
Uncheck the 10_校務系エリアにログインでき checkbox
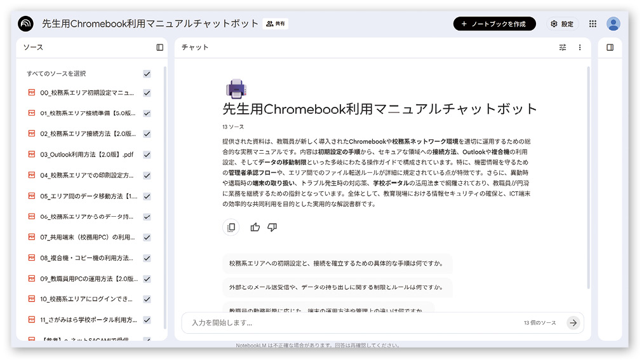[x=147, y=299]
